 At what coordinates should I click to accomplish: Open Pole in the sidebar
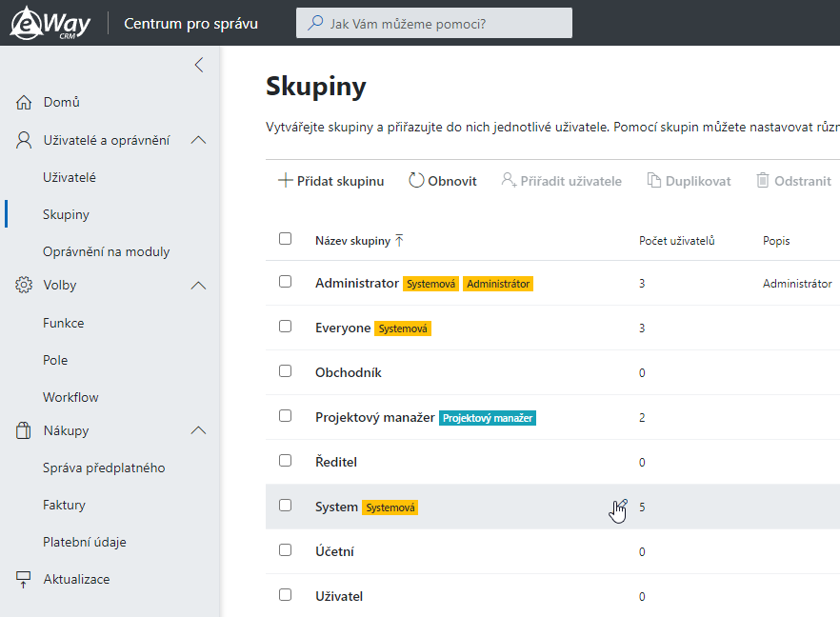55,360
